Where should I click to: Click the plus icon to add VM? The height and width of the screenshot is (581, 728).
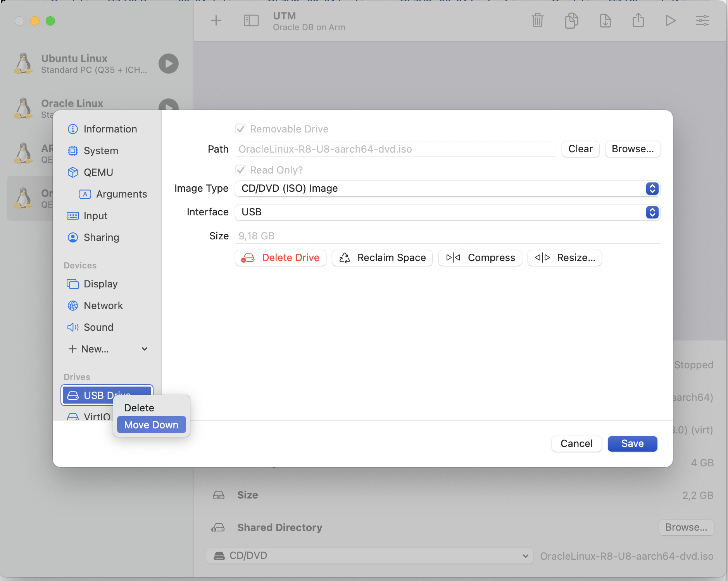coord(216,21)
